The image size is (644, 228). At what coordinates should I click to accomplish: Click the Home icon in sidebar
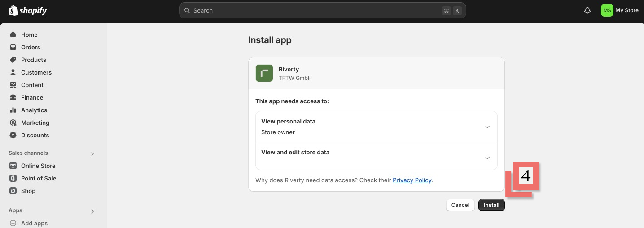coord(13,35)
